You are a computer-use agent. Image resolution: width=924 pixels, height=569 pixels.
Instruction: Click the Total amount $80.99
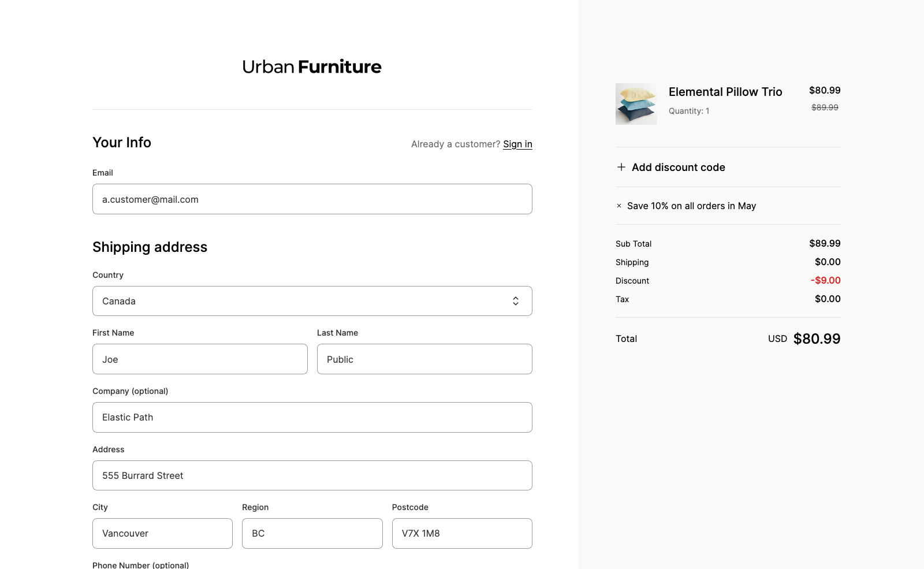(x=817, y=339)
